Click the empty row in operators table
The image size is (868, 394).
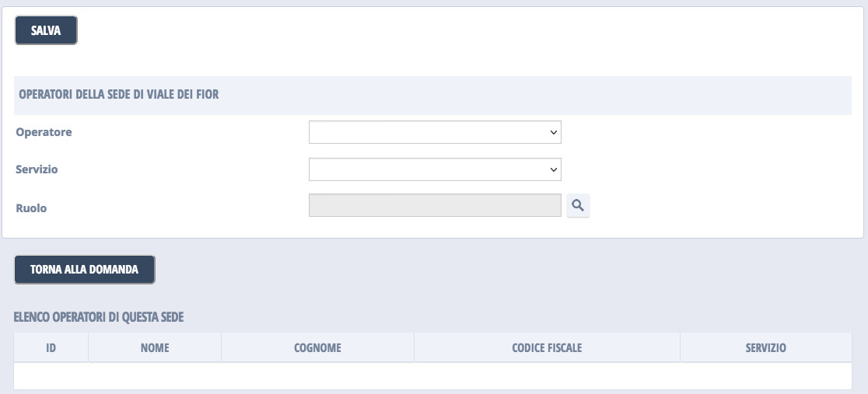click(432, 376)
